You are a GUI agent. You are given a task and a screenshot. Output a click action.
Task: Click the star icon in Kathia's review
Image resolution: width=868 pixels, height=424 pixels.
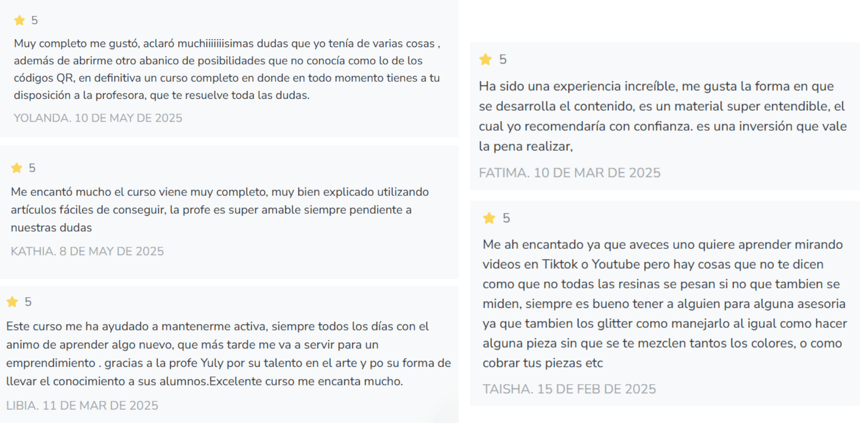(x=17, y=168)
